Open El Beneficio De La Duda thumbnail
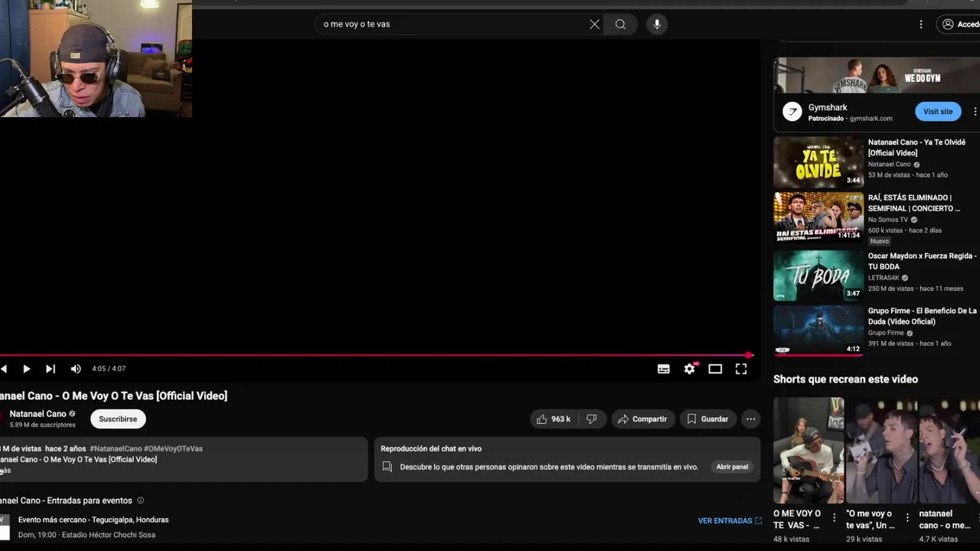Screen dimensions: 980x551 tap(818, 331)
